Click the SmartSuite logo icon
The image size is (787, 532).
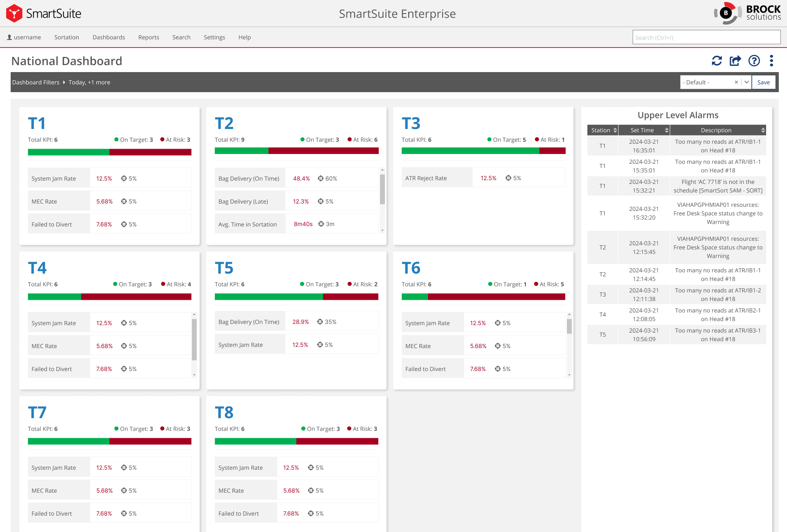point(14,14)
